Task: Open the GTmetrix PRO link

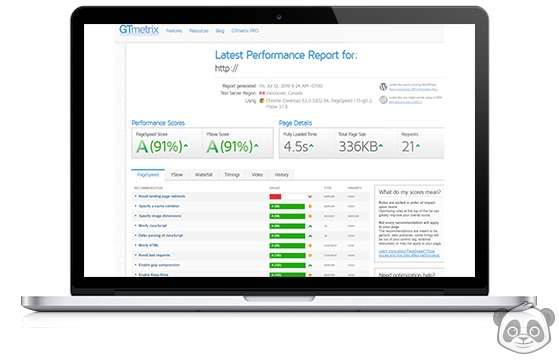Action: [245, 31]
